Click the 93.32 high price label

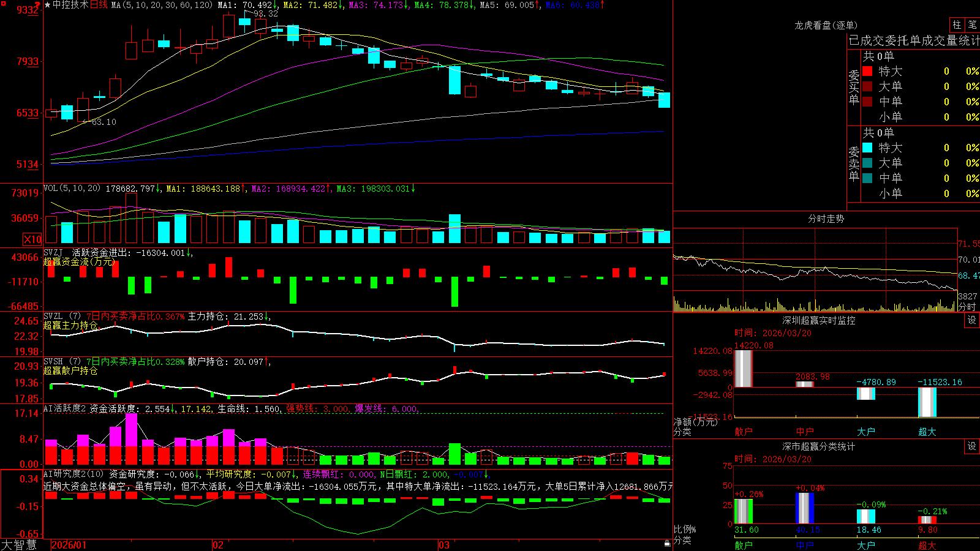point(266,13)
